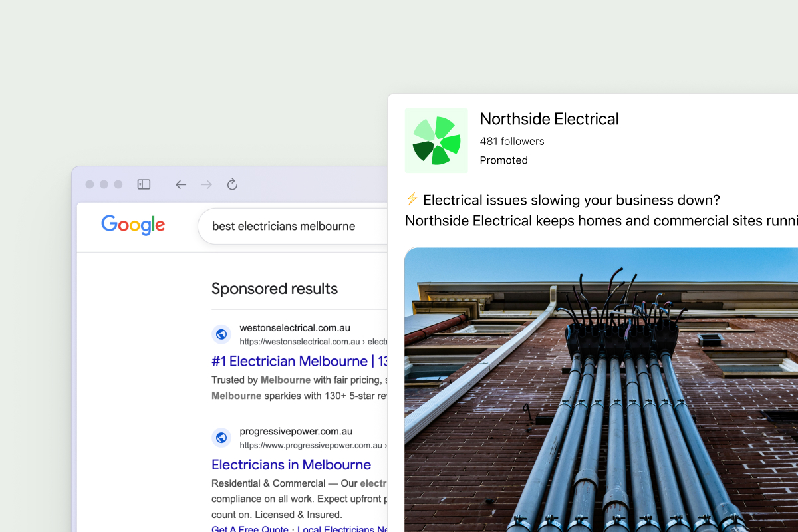
Task: Focus the search box with 'best electricians melbourne'
Action: 293,226
